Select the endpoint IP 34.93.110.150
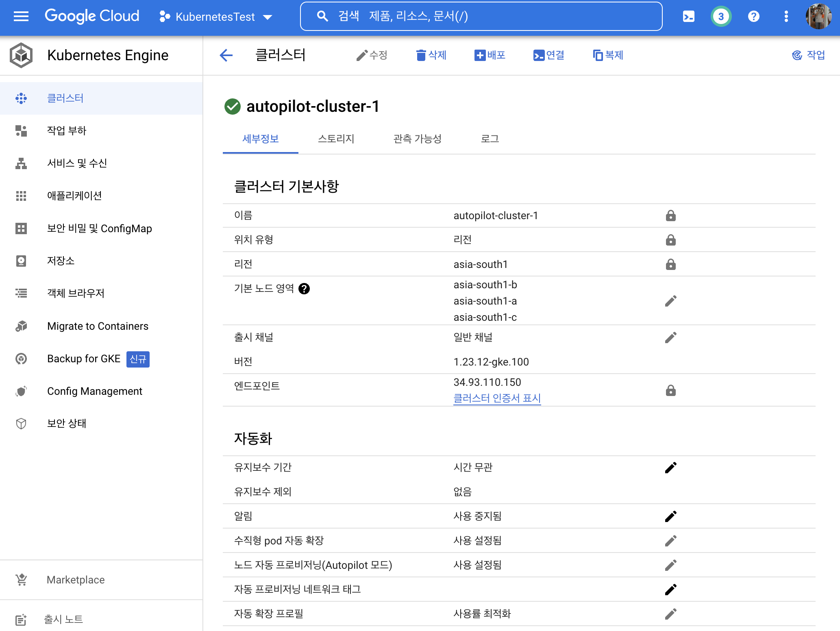The image size is (840, 631). click(487, 382)
